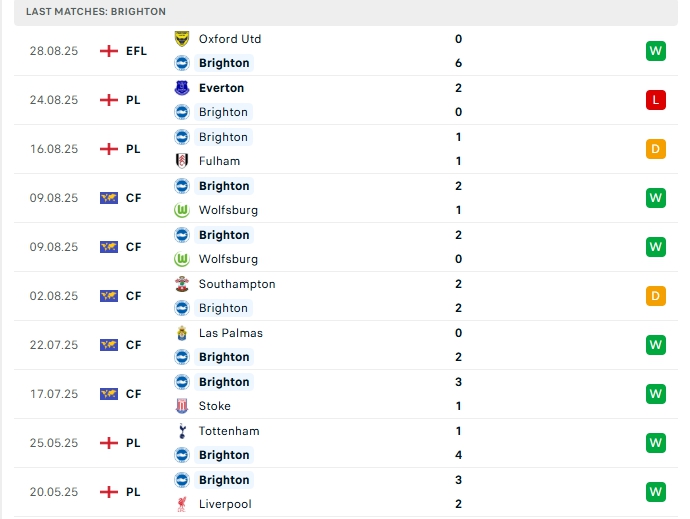Click the D badge for Southampton match
Image resolution: width=690 pixels, height=519 pixels.
(x=656, y=296)
